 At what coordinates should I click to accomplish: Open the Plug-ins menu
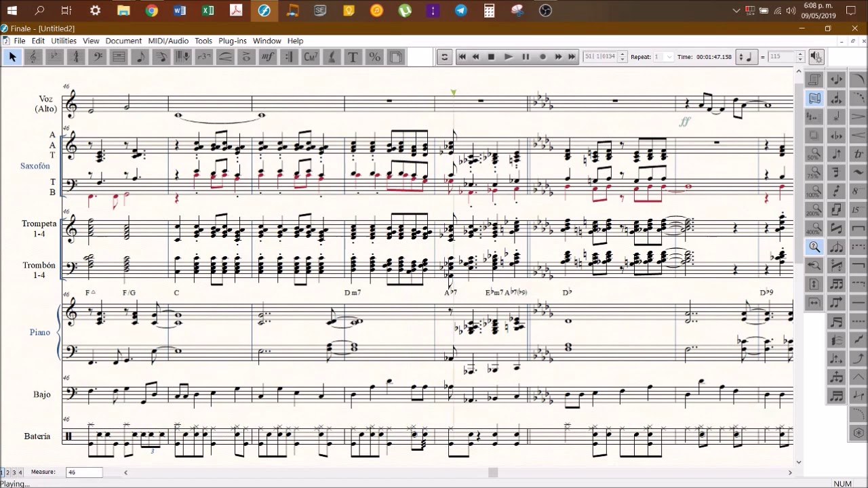click(233, 41)
